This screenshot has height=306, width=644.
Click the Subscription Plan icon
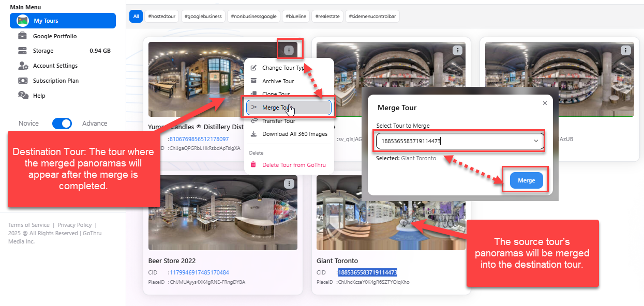pyautogui.click(x=23, y=81)
